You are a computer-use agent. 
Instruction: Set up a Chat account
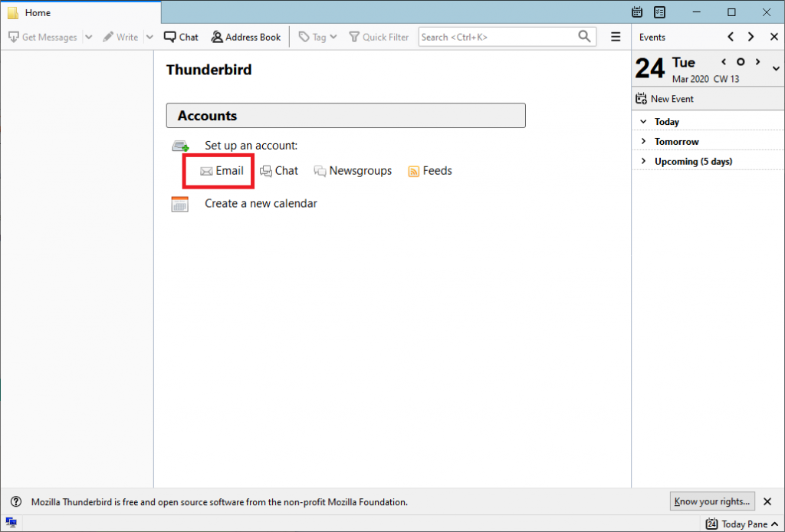(x=279, y=171)
